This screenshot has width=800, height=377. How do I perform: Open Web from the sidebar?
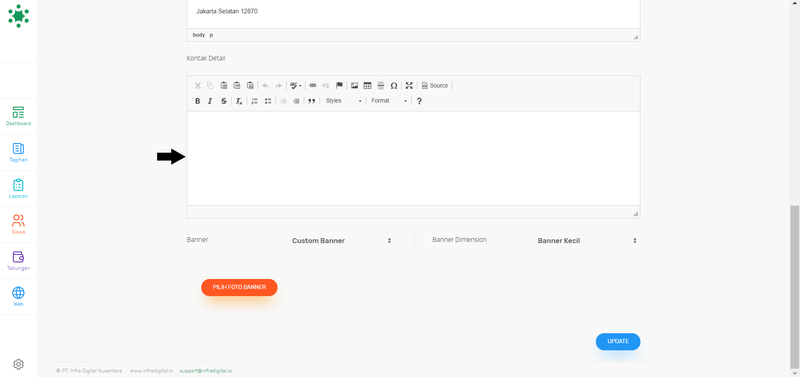tap(18, 297)
